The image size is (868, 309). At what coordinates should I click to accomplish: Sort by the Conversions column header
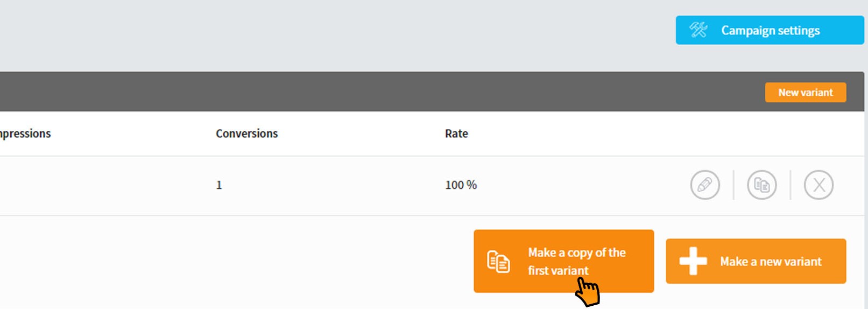[x=247, y=134]
